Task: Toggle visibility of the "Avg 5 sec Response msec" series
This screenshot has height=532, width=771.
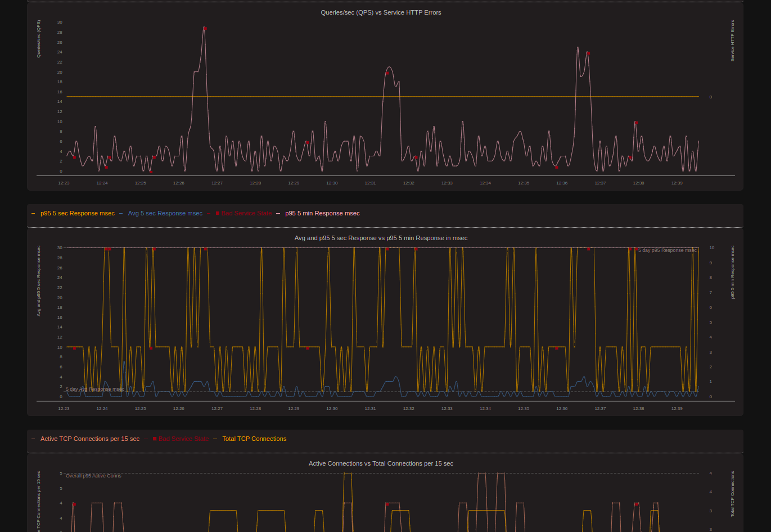Action: tap(165, 213)
